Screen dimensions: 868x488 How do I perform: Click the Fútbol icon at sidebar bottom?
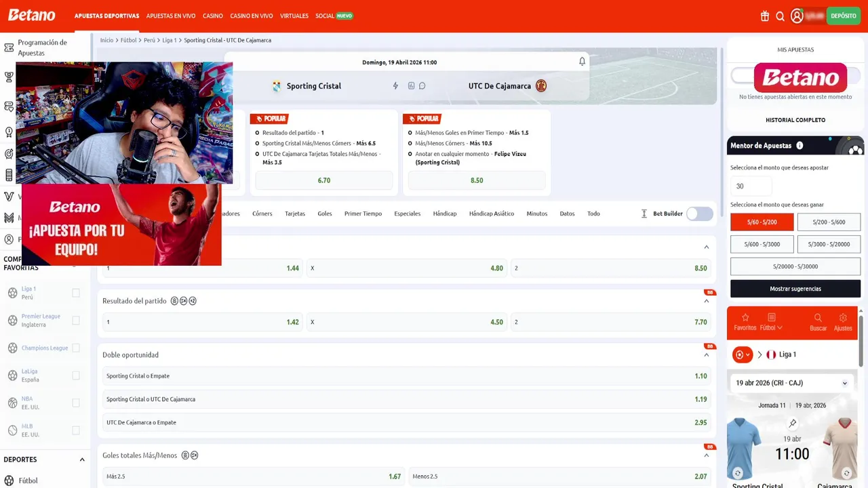point(9,481)
